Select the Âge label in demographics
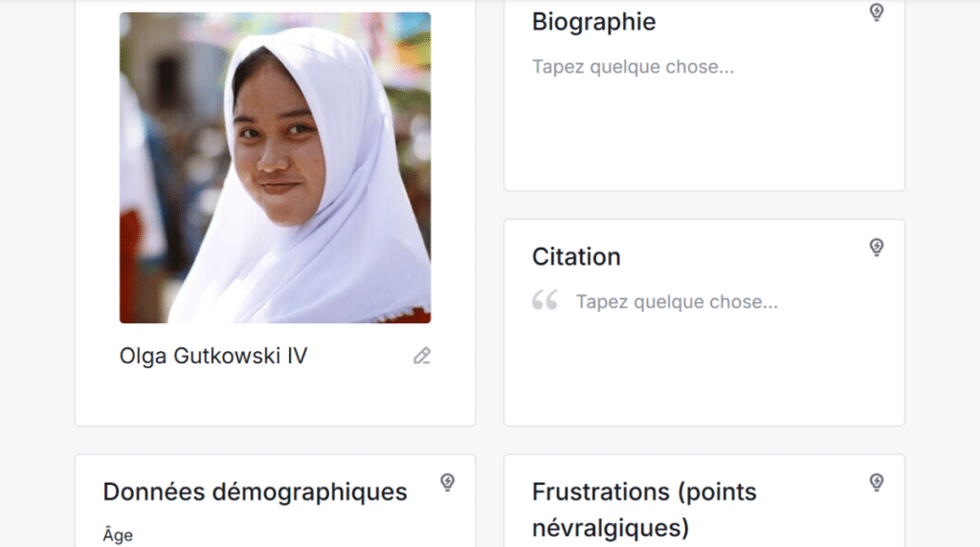The image size is (980, 547). coord(118,536)
